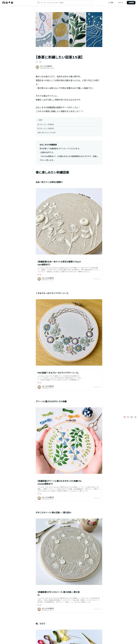Click author avatar below the title
The width and height of the screenshot is (138, 644).
tap(37, 67)
